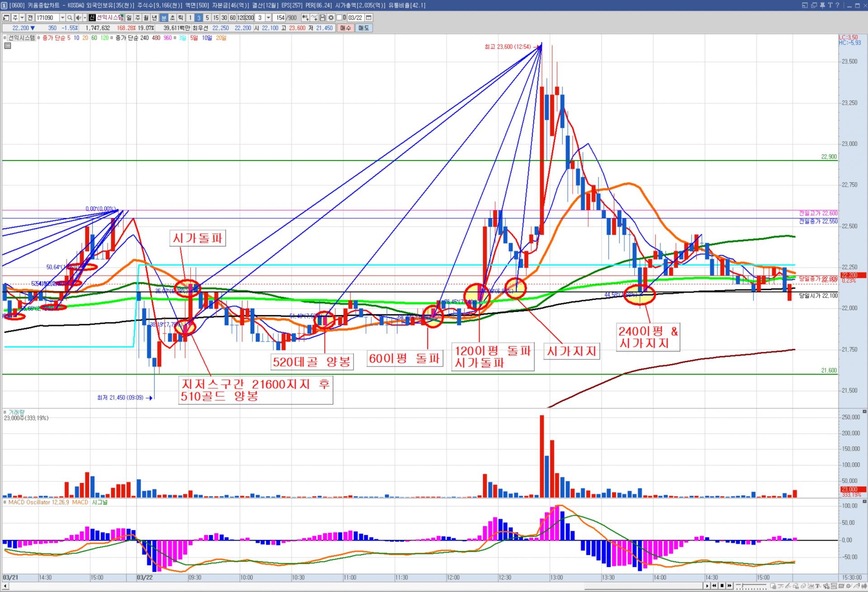Expand the custom minute interval dropdown showing 3

[268, 18]
